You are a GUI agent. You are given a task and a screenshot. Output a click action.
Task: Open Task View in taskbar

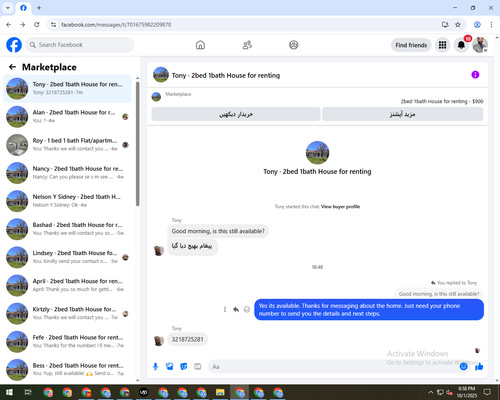pyautogui.click(x=28, y=392)
